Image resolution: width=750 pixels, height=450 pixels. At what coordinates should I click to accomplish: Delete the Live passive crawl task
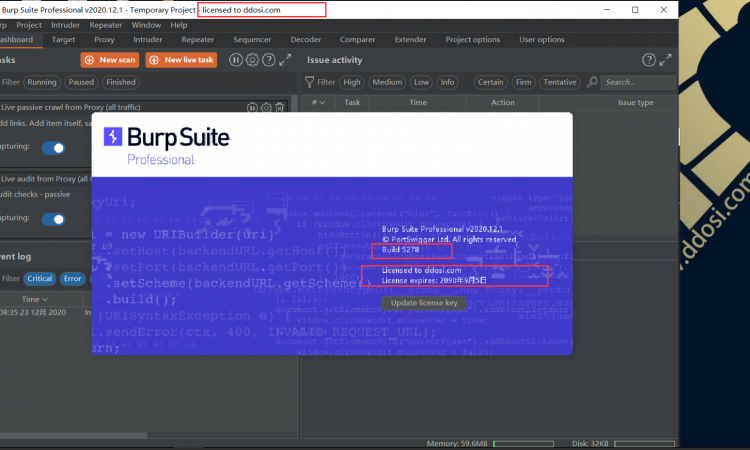point(280,108)
